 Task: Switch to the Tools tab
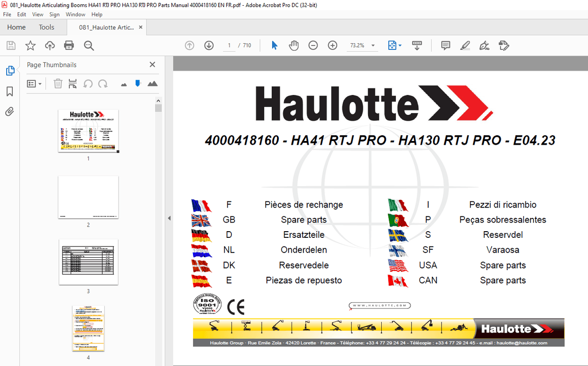pyautogui.click(x=46, y=27)
